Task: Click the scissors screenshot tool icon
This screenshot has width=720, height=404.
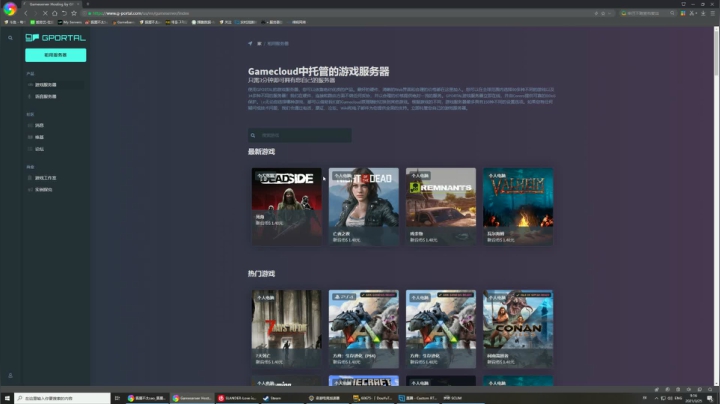Action: [x=692, y=13]
